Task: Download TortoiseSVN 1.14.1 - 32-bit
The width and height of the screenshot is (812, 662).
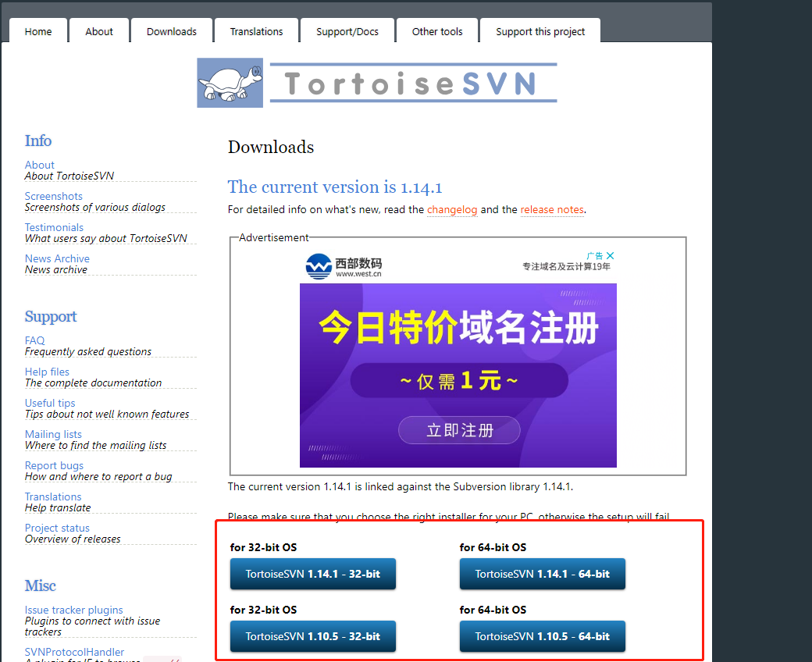Action: (313, 574)
